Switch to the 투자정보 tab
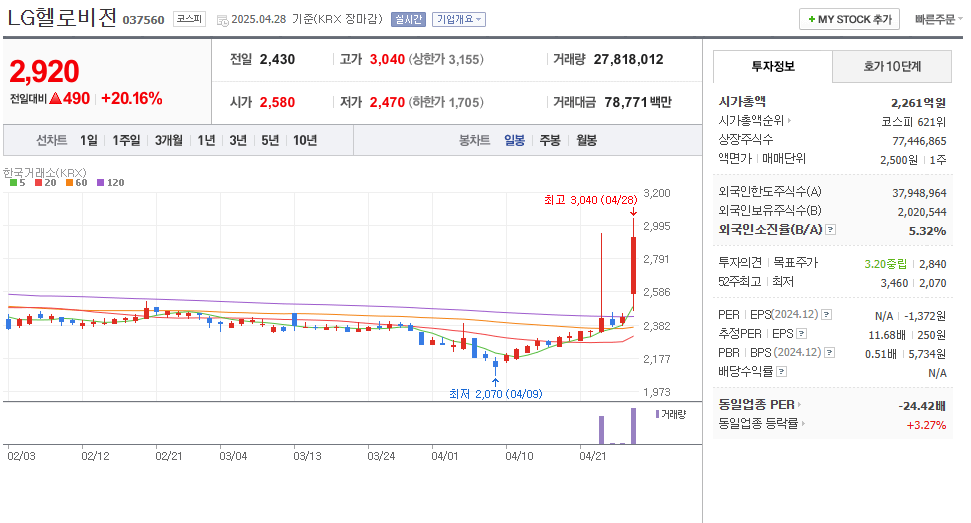 pos(773,66)
